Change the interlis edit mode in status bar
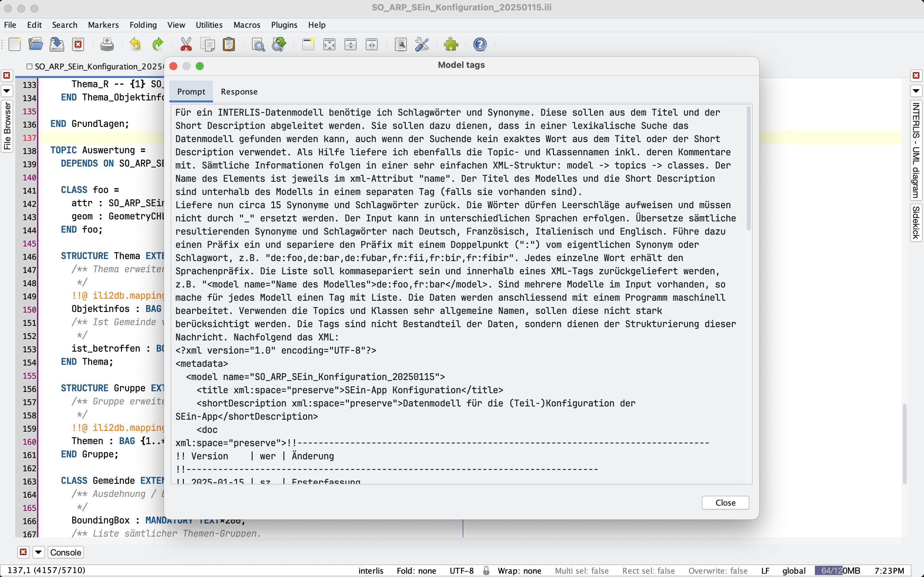Image resolution: width=924 pixels, height=577 pixels. pos(371,570)
